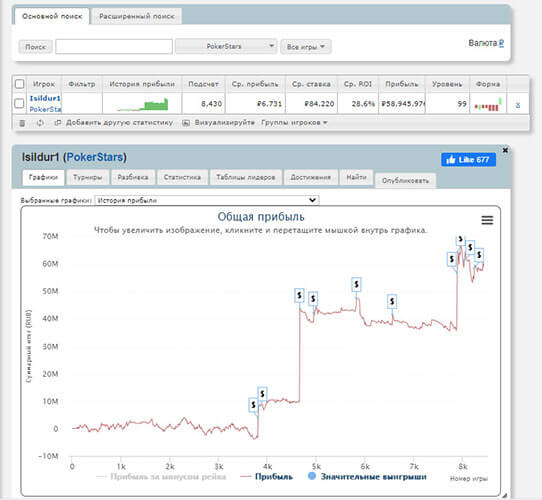The width and height of the screenshot is (542, 500).
Task: Sort by Прибыль column header
Action: (402, 84)
